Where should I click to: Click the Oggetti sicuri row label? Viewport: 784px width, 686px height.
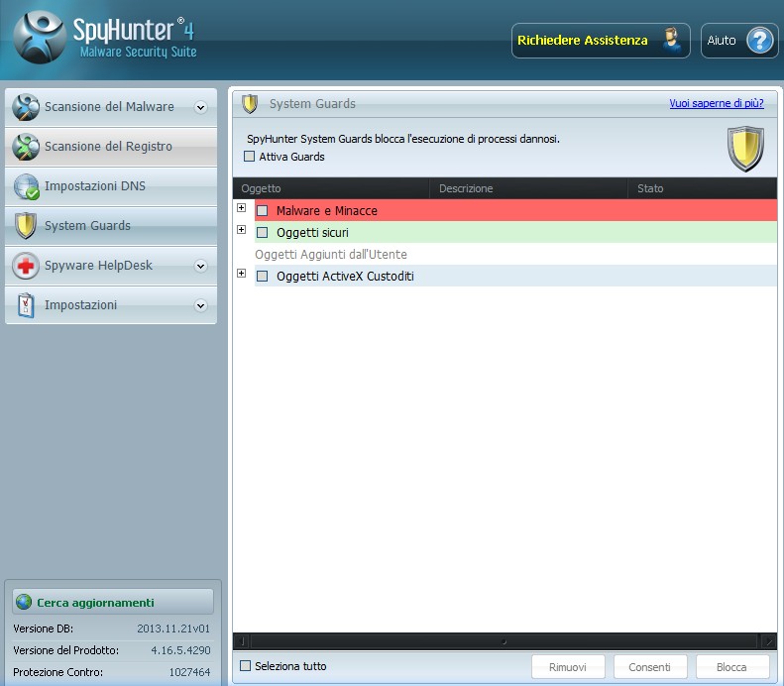[x=312, y=233]
